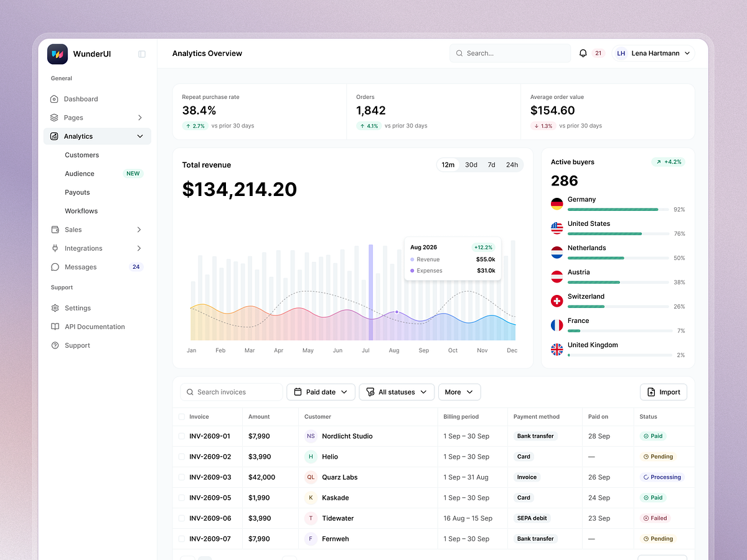Check the box for INV-2609-05
Screen dimensions: 747x560
[x=182, y=498]
